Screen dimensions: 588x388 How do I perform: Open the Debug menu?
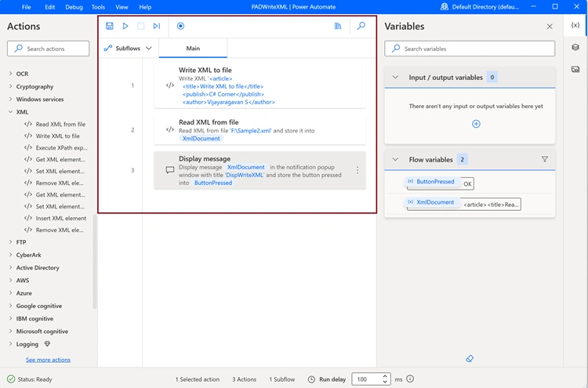[74, 7]
